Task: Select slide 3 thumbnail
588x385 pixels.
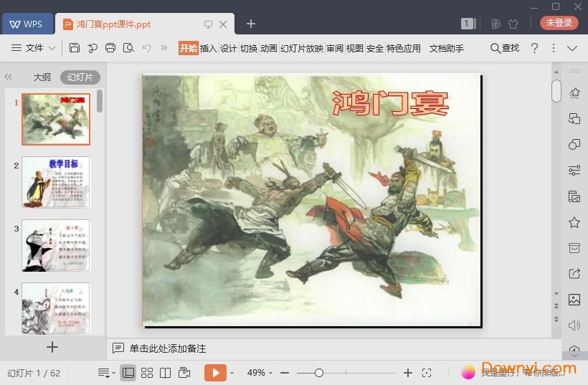Action: pos(56,245)
